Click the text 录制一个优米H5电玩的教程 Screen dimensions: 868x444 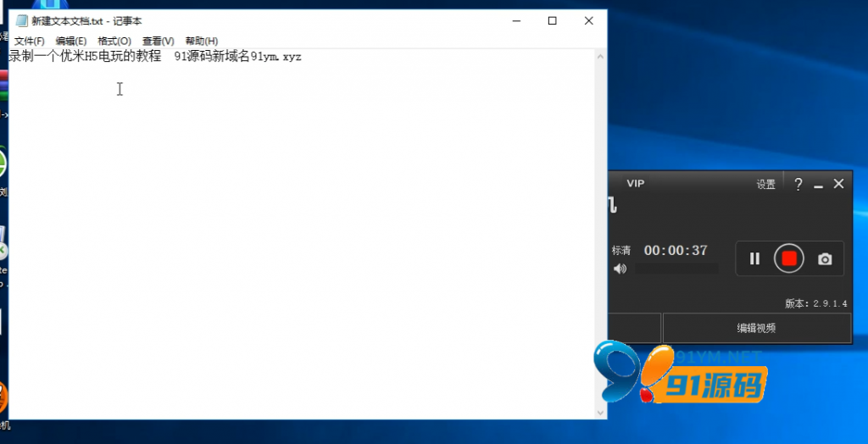[x=84, y=57]
